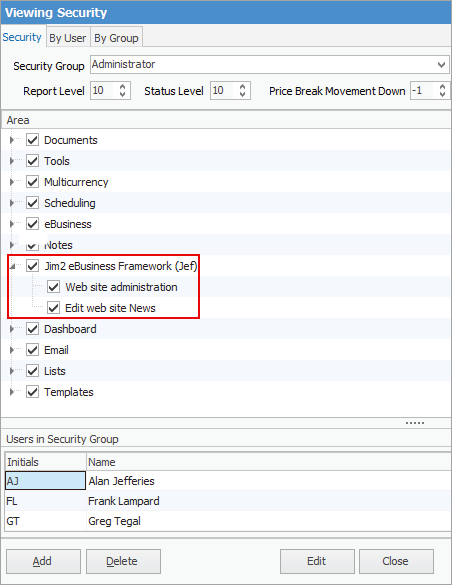Toggle Edit web site News checkbox
The height and width of the screenshot is (585, 452).
(53, 308)
